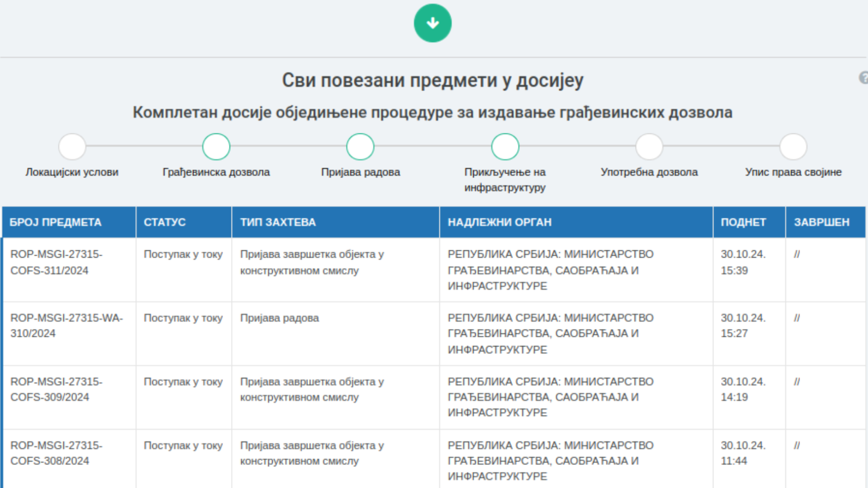This screenshot has height=488, width=868.
Task: Click request type in COFS-309/2024 row
Action: click(312, 389)
